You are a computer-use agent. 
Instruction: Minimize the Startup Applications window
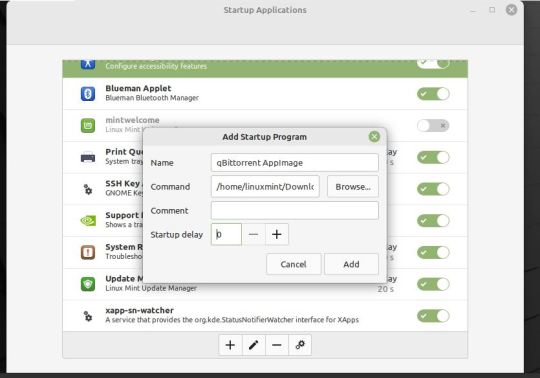[473, 10]
